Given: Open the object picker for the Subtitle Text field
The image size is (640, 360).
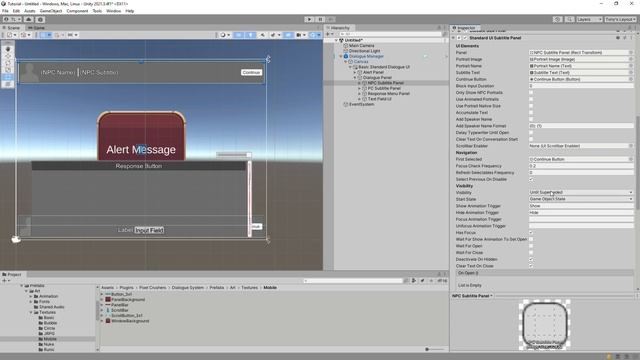Looking at the screenshot, I should [631, 73].
